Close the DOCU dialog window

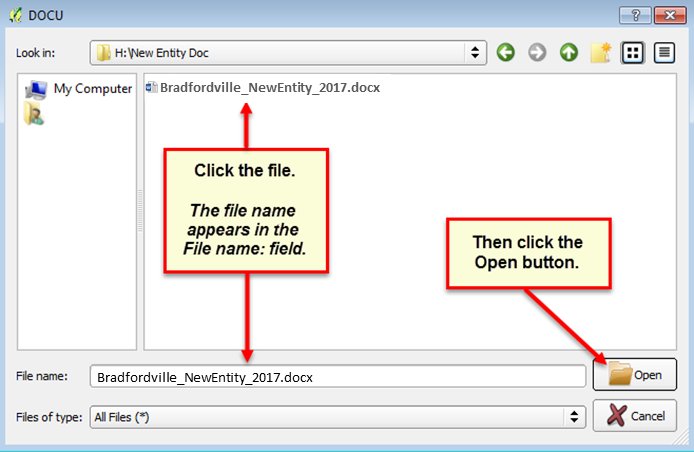(x=670, y=15)
